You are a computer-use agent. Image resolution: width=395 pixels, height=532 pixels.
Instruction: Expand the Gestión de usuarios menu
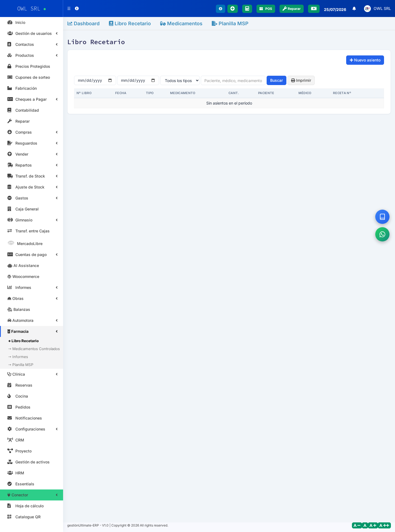32,33
